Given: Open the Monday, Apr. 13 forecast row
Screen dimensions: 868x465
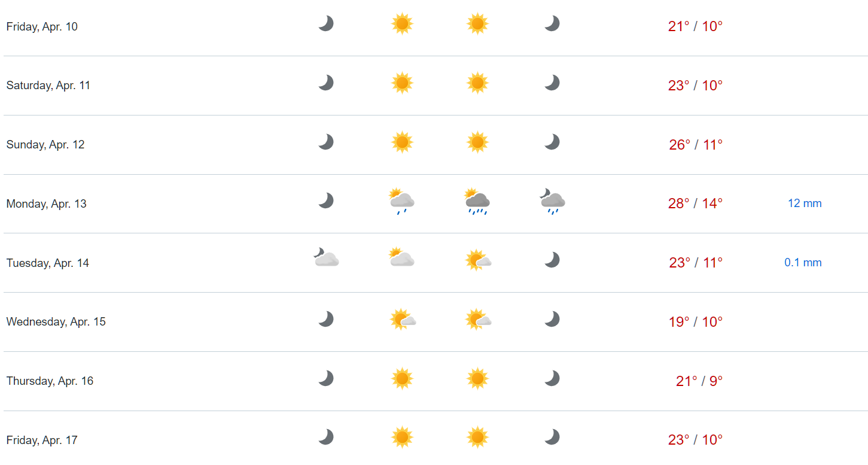Looking at the screenshot, I should pyautogui.click(x=435, y=203).
